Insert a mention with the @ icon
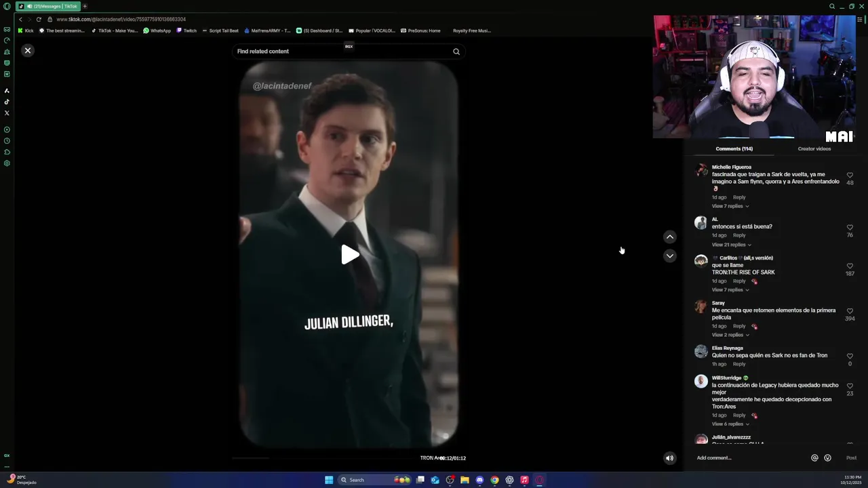The width and height of the screenshot is (868, 488). (x=814, y=458)
